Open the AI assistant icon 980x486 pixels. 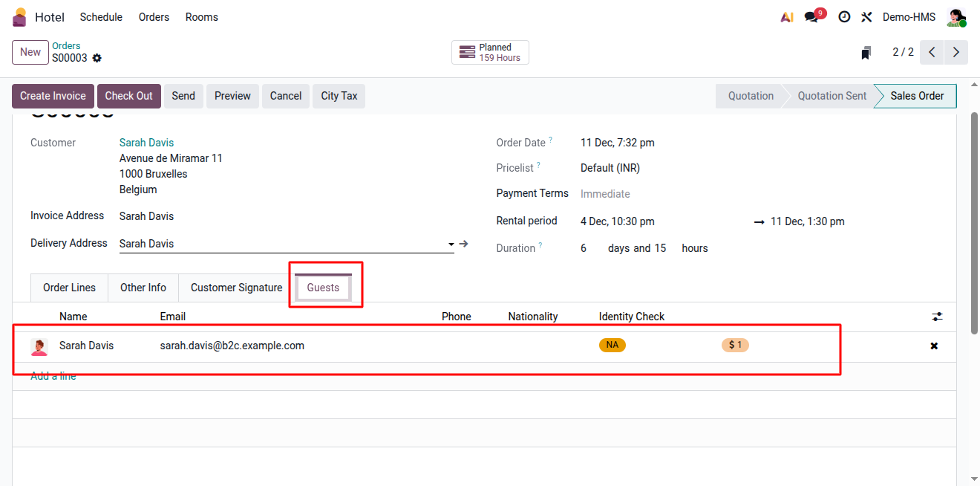(787, 17)
